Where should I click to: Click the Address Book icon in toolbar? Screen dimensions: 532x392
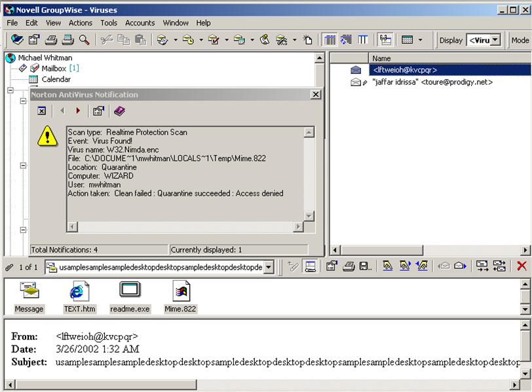click(17, 40)
